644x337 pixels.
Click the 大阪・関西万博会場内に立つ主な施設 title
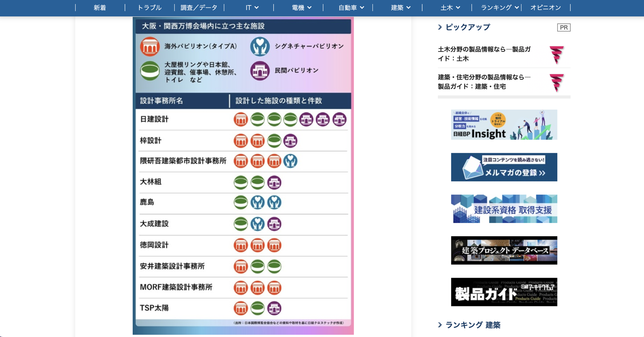pyautogui.click(x=203, y=26)
